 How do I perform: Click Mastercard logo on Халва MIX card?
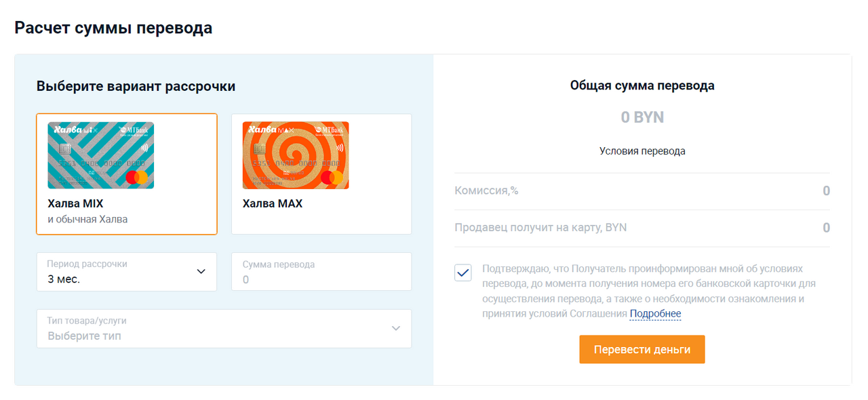pyautogui.click(x=136, y=178)
